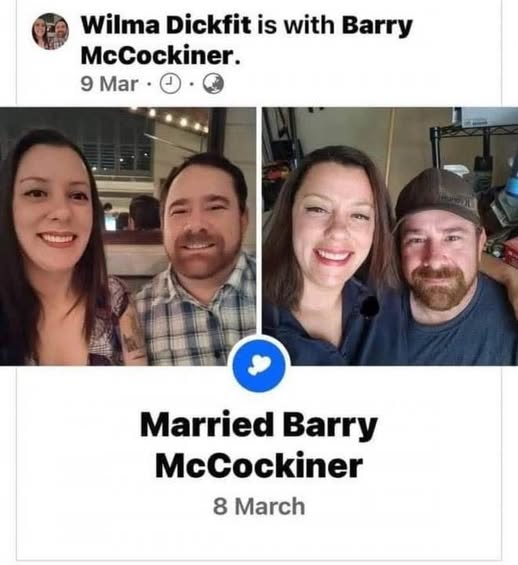518x565 pixels.
Task: Click the 9 Mar post timestamp
Action: [x=110, y=84]
